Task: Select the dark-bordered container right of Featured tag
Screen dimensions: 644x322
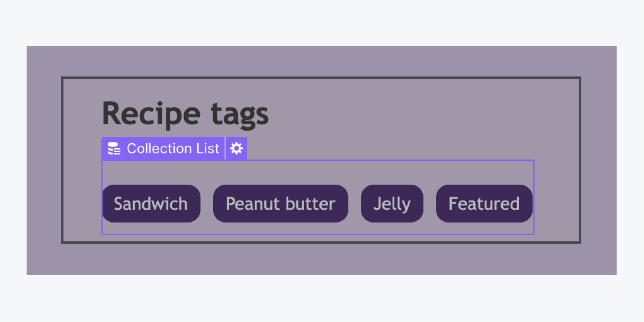Action: pos(556,204)
